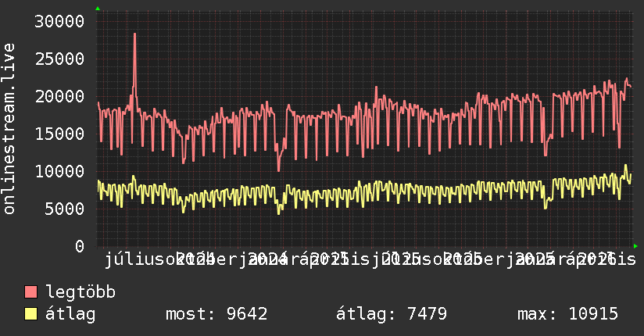The width and height of the screenshot is (644, 336).
Task: Click the yellow átlag legend swatch
Action: click(x=30, y=314)
